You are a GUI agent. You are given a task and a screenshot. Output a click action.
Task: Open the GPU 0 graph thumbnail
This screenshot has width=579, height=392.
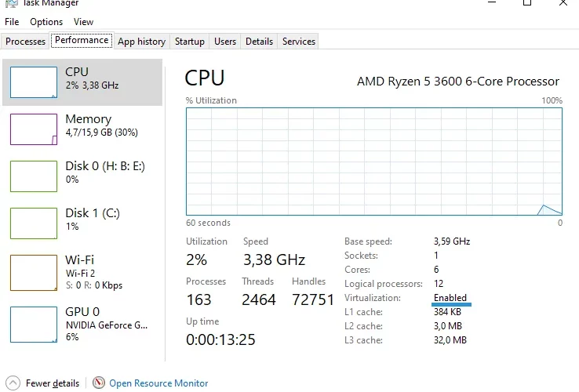coord(34,325)
